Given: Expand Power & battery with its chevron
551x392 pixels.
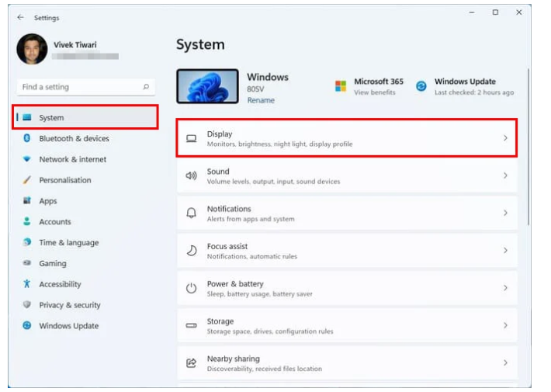Looking at the screenshot, I should [505, 288].
